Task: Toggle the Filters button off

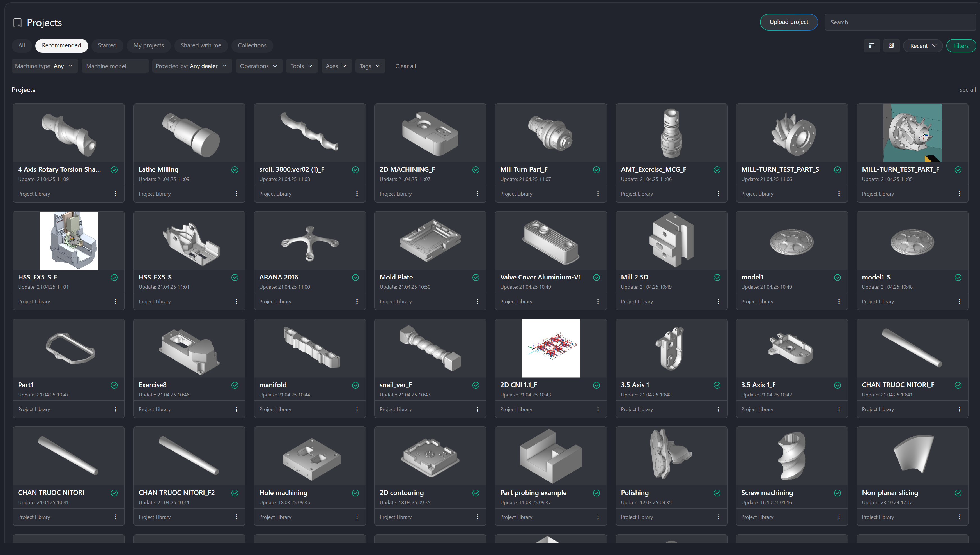Action: tap(961, 46)
